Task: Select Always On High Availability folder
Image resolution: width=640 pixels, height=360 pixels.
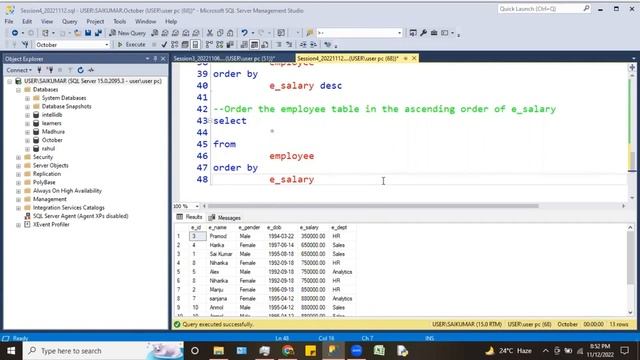Action: (67, 191)
